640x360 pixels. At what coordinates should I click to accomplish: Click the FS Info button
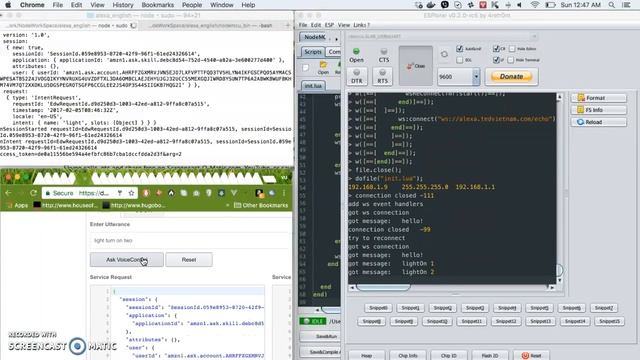point(598,110)
